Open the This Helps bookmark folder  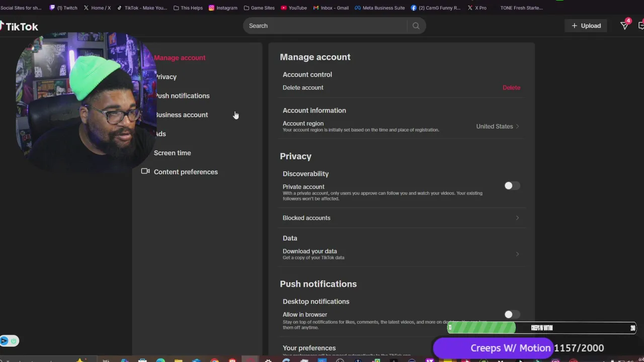(x=188, y=8)
